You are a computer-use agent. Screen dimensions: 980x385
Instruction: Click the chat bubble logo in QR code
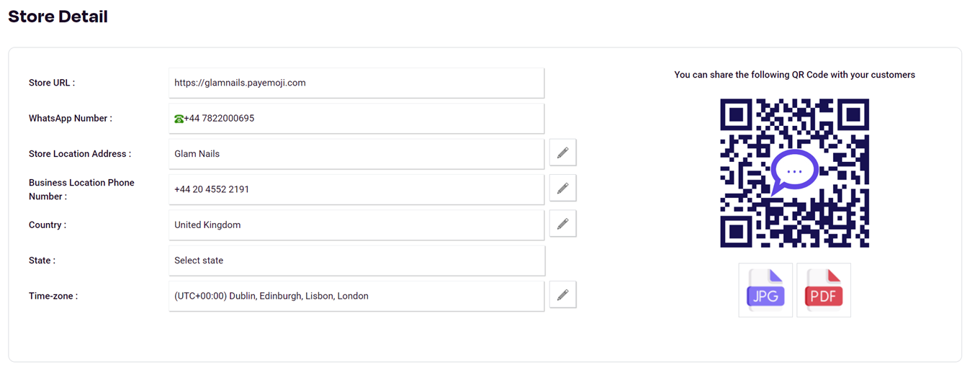(x=794, y=173)
